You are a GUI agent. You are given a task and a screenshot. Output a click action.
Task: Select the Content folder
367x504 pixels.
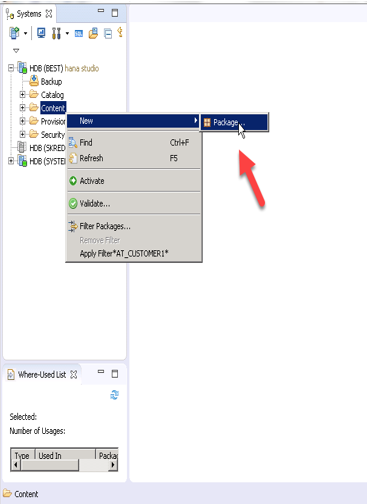click(53, 108)
